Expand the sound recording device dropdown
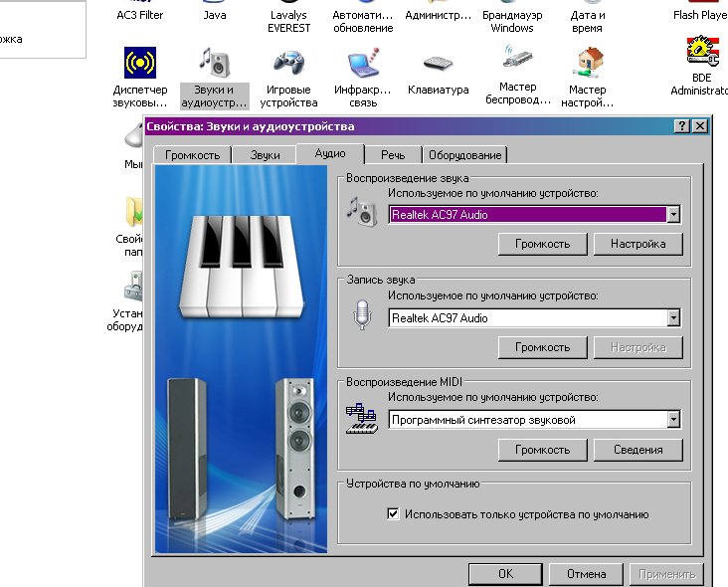 [x=673, y=318]
